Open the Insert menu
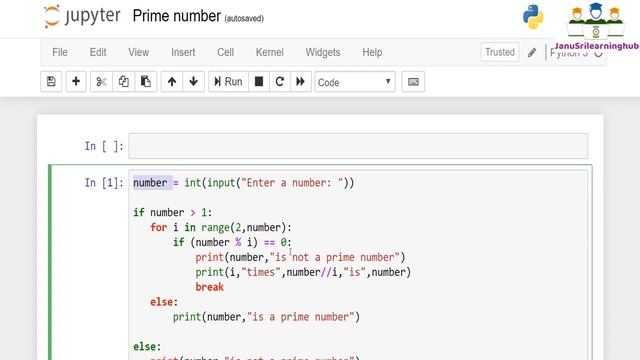 point(183,52)
